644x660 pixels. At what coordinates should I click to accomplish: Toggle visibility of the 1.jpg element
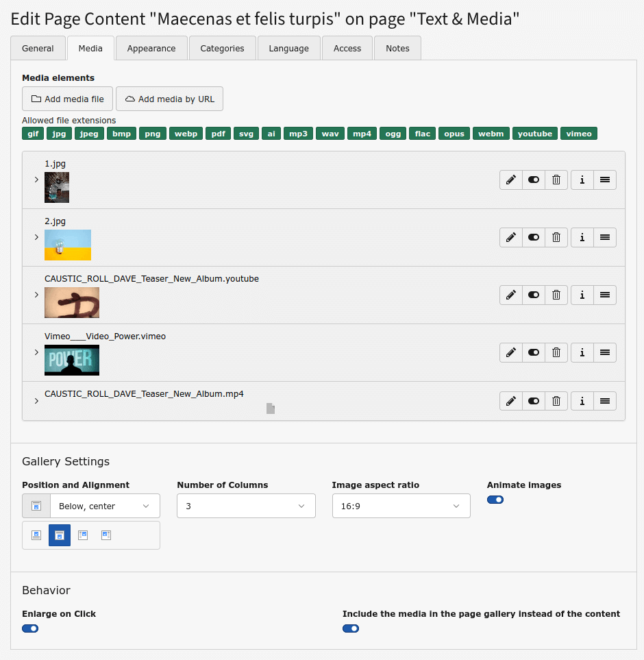point(534,180)
